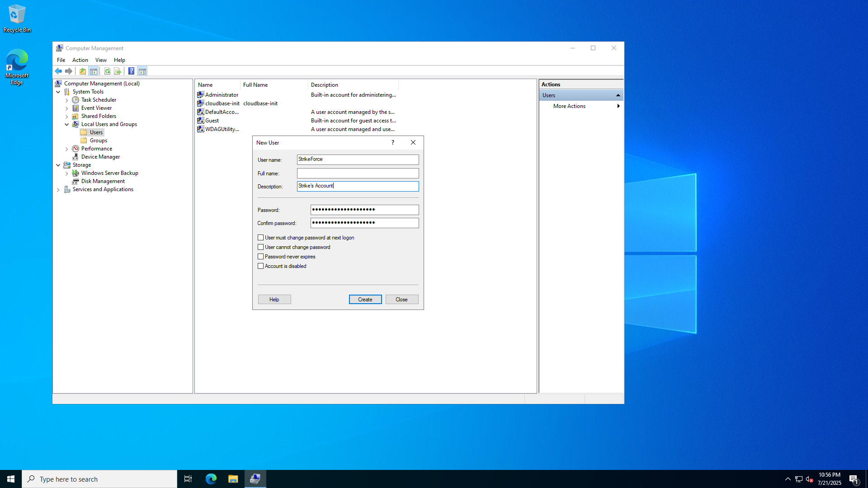Check User cannot change password
This screenshot has width=868, height=488.
(261, 247)
